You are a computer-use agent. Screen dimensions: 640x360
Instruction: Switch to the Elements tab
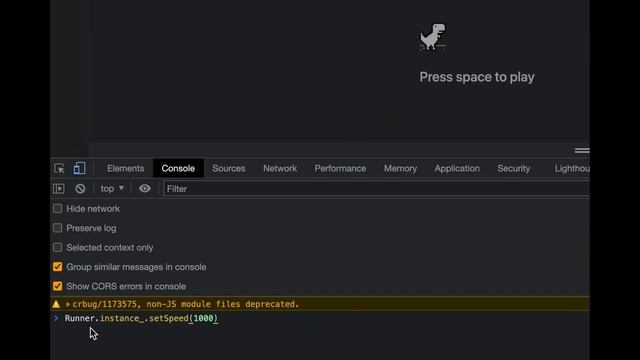(125, 168)
